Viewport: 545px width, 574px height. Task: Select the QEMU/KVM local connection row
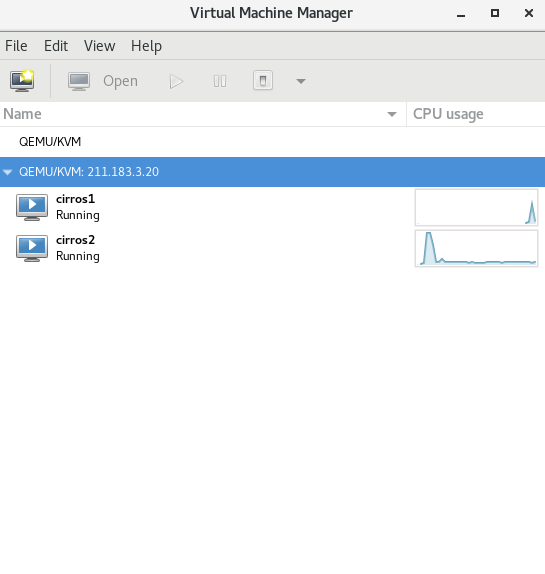pos(272,142)
